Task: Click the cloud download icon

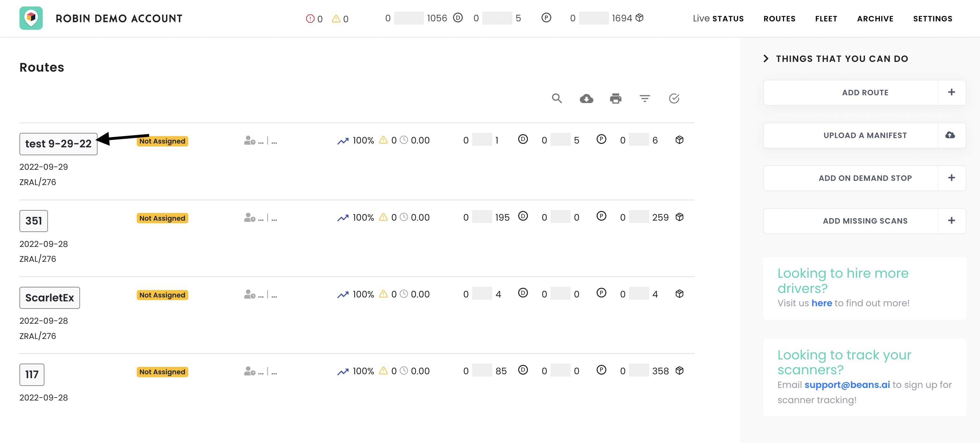Action: 586,99
